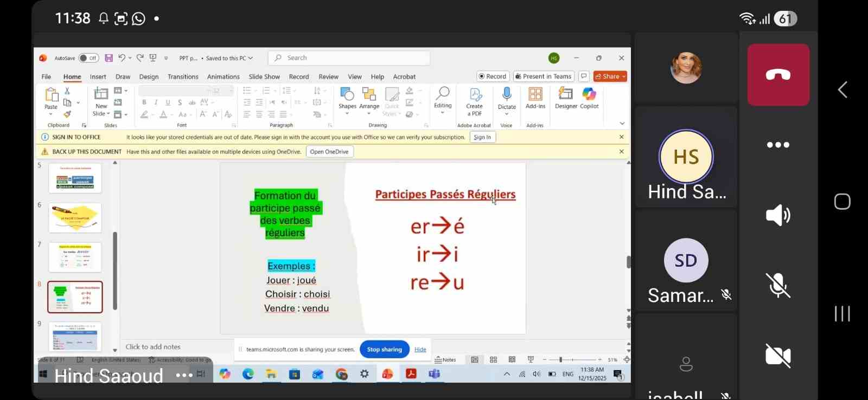Image resolution: width=868 pixels, height=400 pixels.
Task: Toggle the AutoSave switch
Action: 88,58
